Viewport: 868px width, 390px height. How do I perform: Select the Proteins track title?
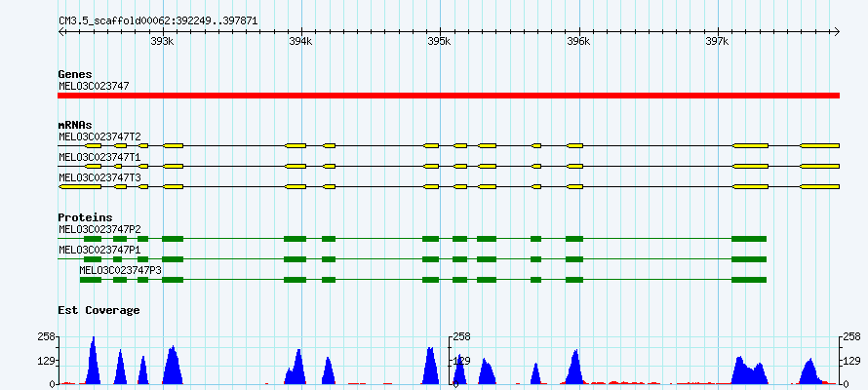[85, 218]
